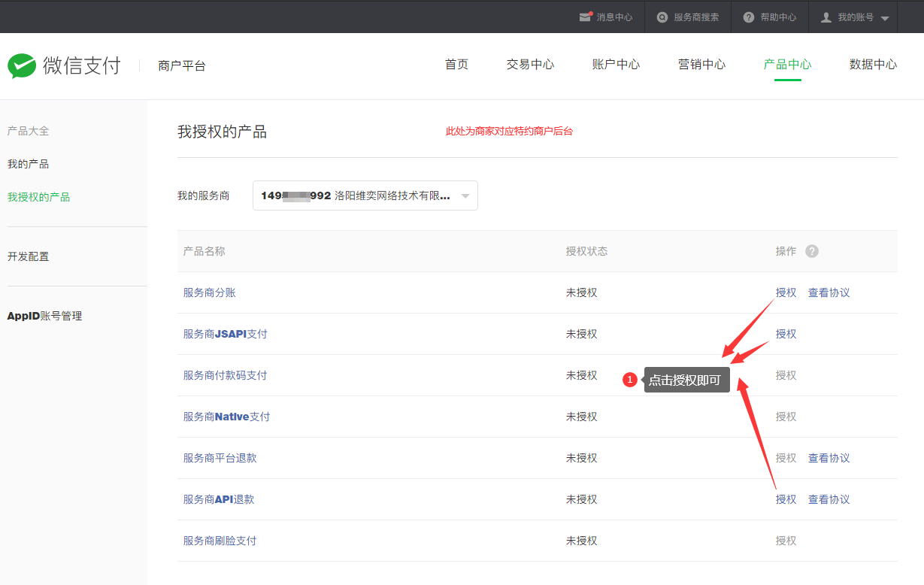The height and width of the screenshot is (585, 924).
Task: Open product 服务商刷脸支付
Action: tap(220, 541)
